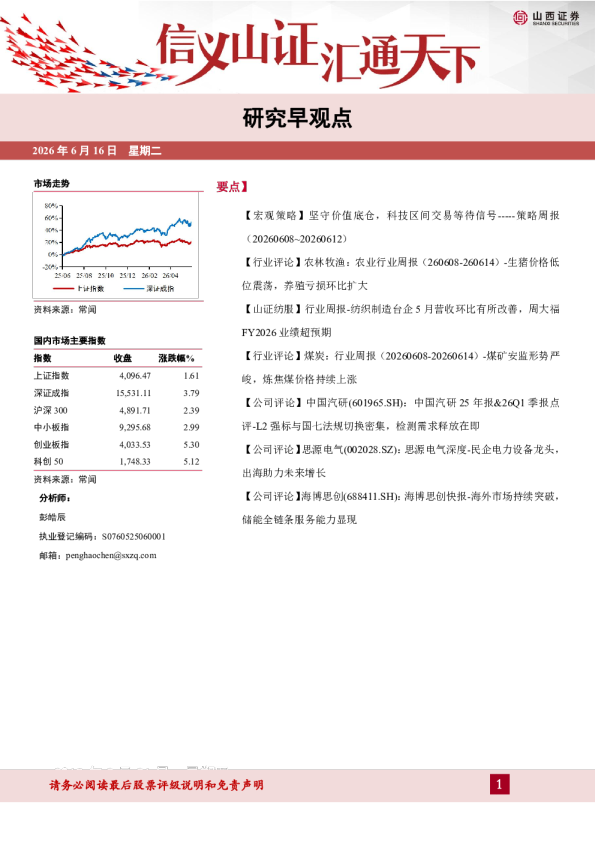Open the 思源电气(002028.SZ) company comment
This screenshot has width=595, height=842.
401,461
